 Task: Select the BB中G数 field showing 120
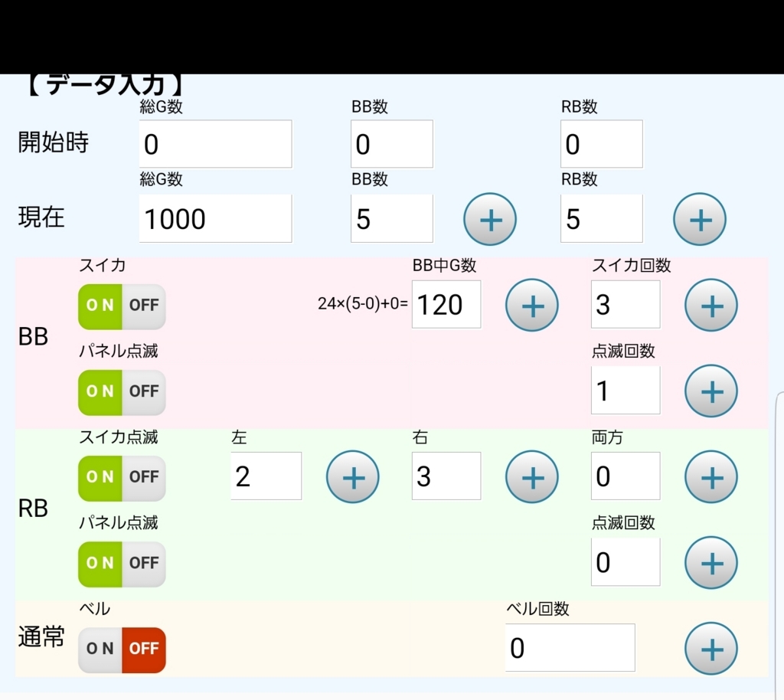[446, 305]
